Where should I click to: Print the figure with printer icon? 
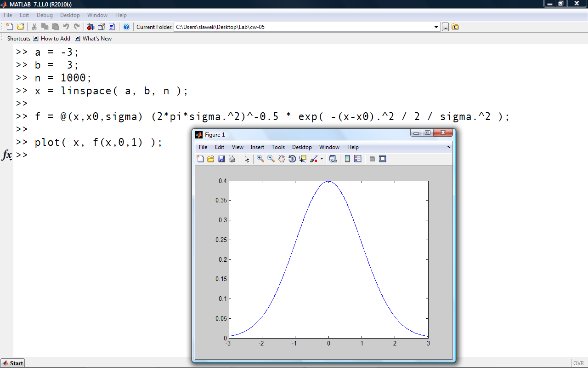tap(232, 159)
